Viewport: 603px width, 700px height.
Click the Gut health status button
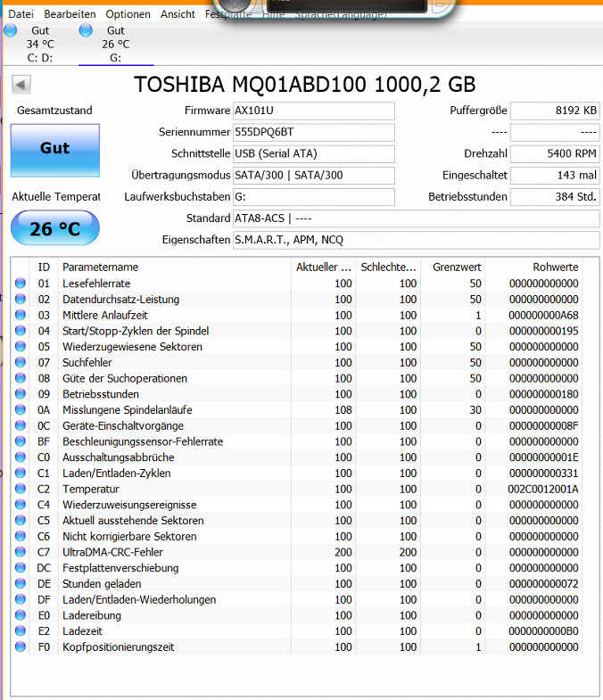(x=55, y=150)
